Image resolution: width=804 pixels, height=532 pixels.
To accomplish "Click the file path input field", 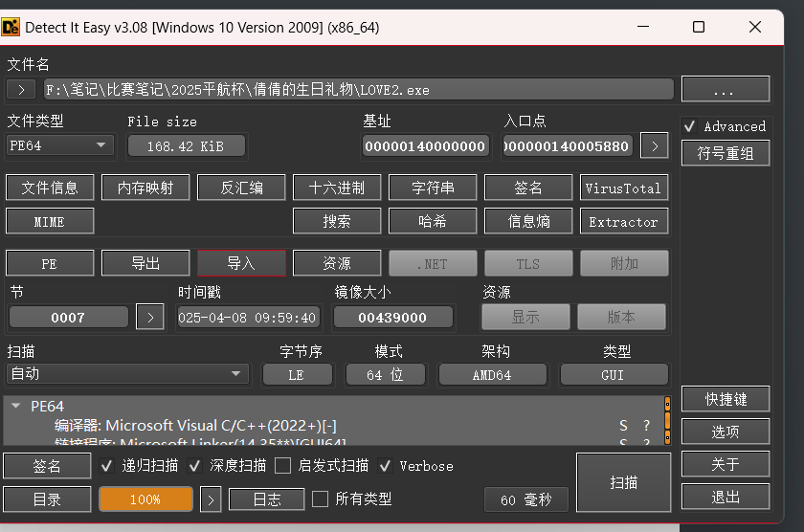I will [358, 90].
